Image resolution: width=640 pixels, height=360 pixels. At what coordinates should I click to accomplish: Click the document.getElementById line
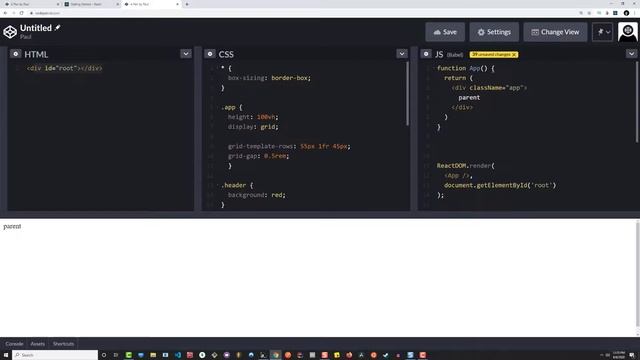pyautogui.click(x=500, y=185)
